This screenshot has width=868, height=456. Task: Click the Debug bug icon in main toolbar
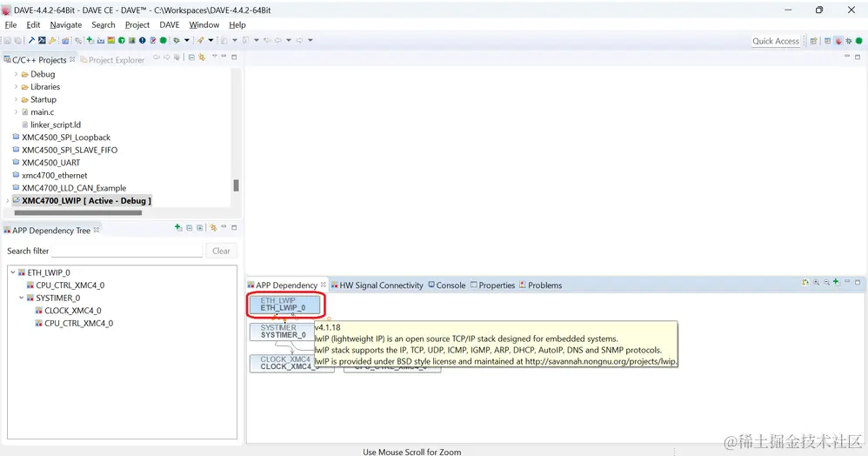pos(177,40)
